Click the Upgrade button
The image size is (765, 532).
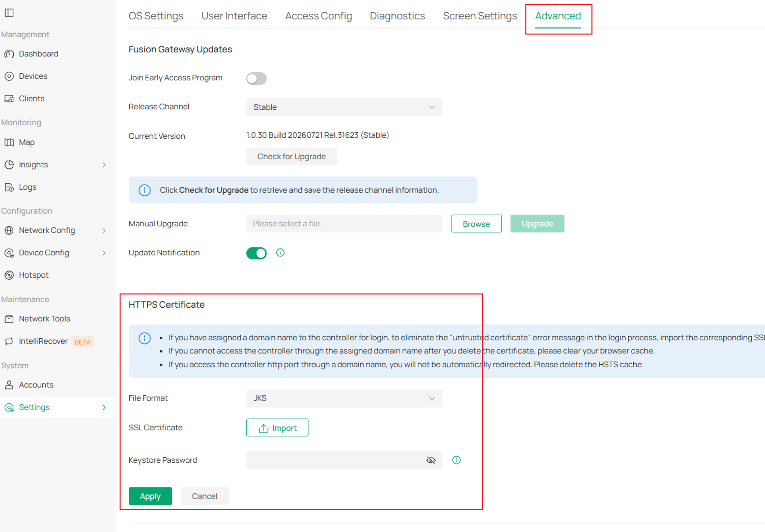tap(538, 224)
